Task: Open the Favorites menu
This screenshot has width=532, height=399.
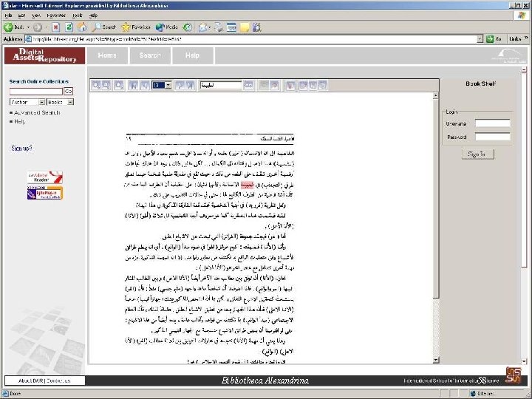Action: (56, 16)
